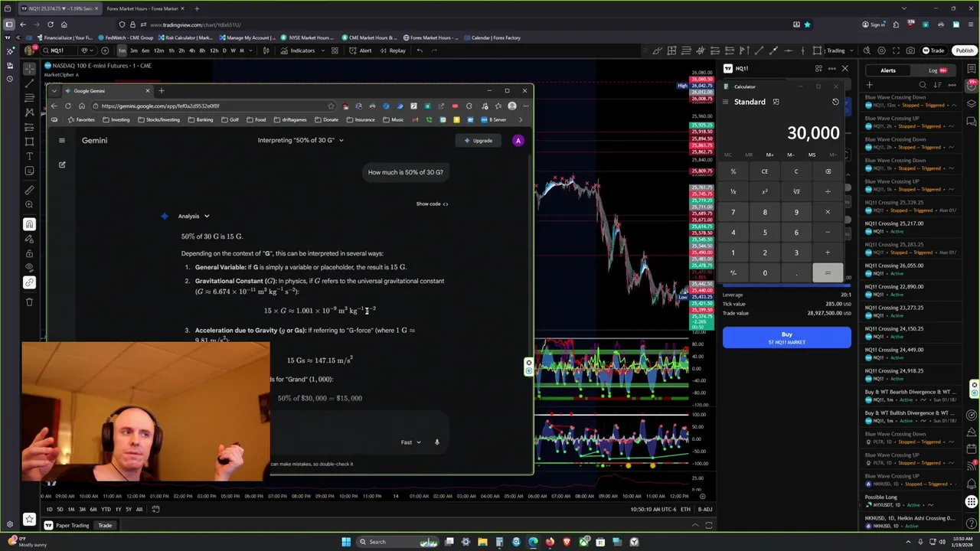Click the Publish button in TradingView
This screenshot has height=551, width=980.
pyautogui.click(x=964, y=51)
